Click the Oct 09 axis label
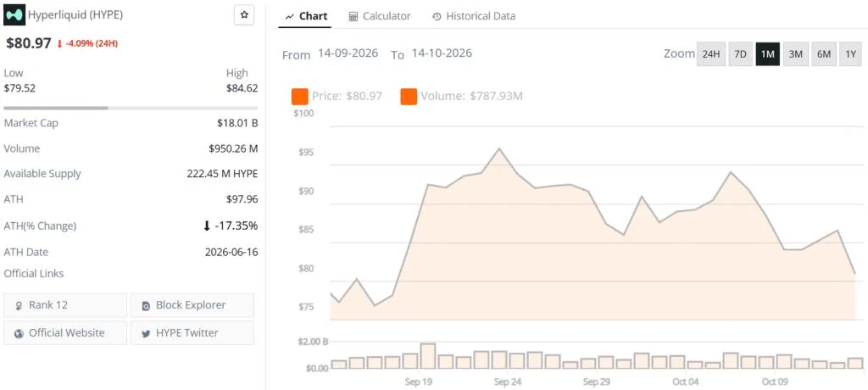The image size is (868, 390). click(x=775, y=382)
